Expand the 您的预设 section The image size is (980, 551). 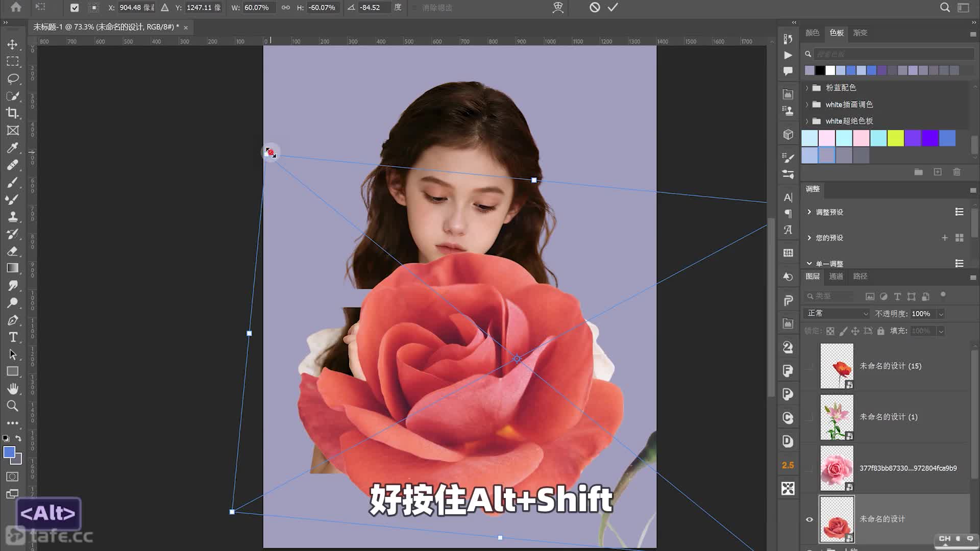[x=809, y=237]
